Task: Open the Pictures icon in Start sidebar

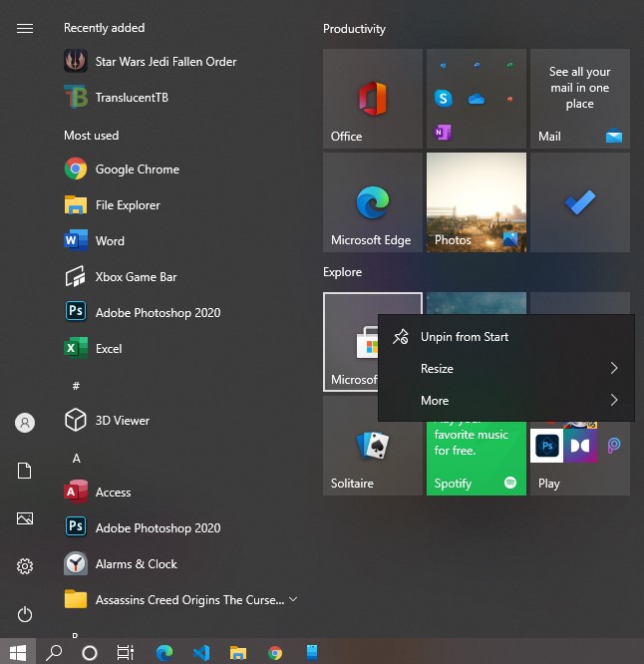Action: (x=25, y=518)
